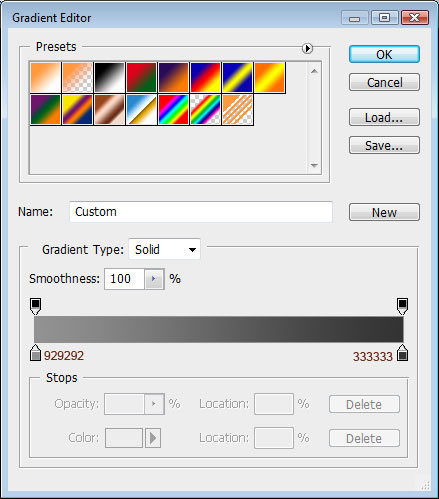Select the chrome gradient preset
Screen dimensions: 439x499
[141, 109]
